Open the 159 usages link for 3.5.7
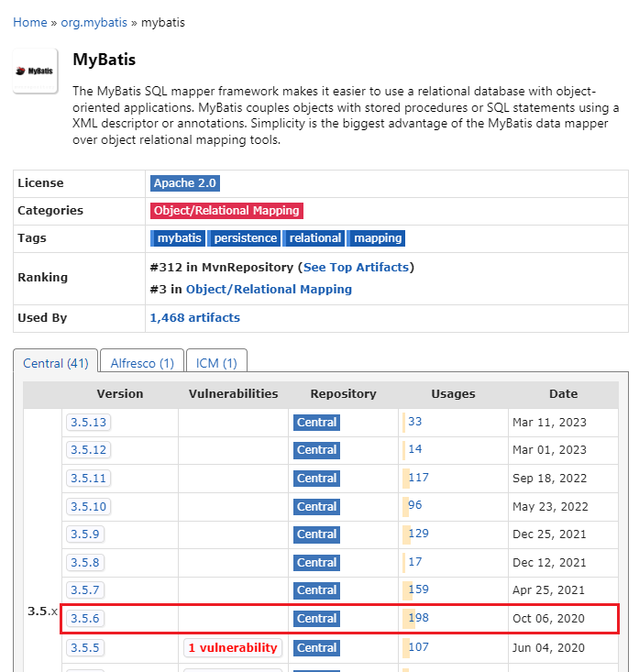The width and height of the screenshot is (639, 672). [418, 589]
